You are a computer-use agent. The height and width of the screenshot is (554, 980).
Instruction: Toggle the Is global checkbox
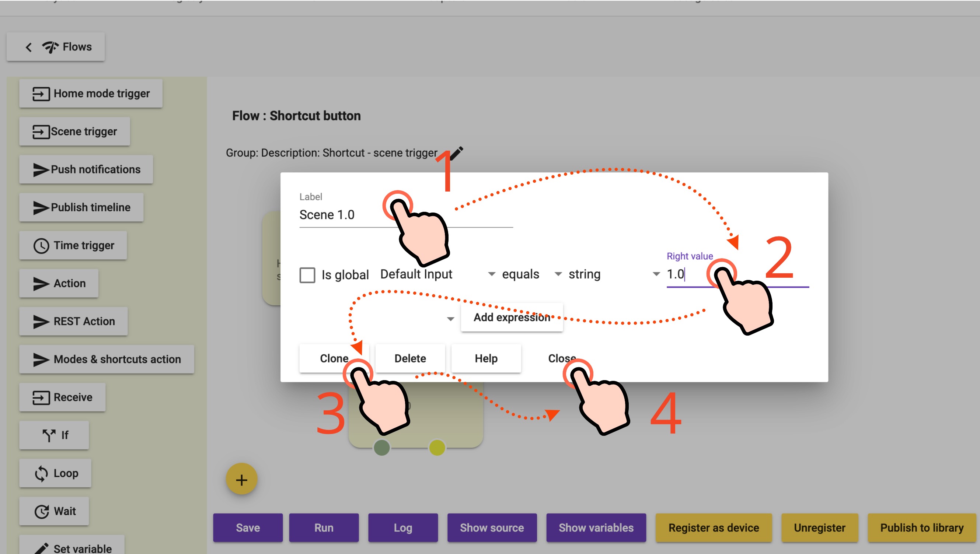click(307, 275)
